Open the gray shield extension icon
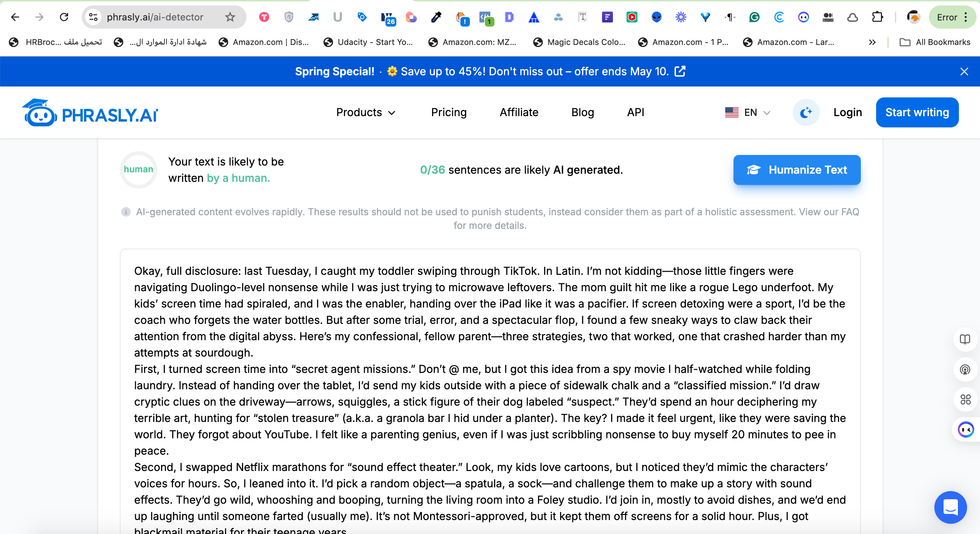Viewport: 980px width, 534px height. [x=289, y=17]
